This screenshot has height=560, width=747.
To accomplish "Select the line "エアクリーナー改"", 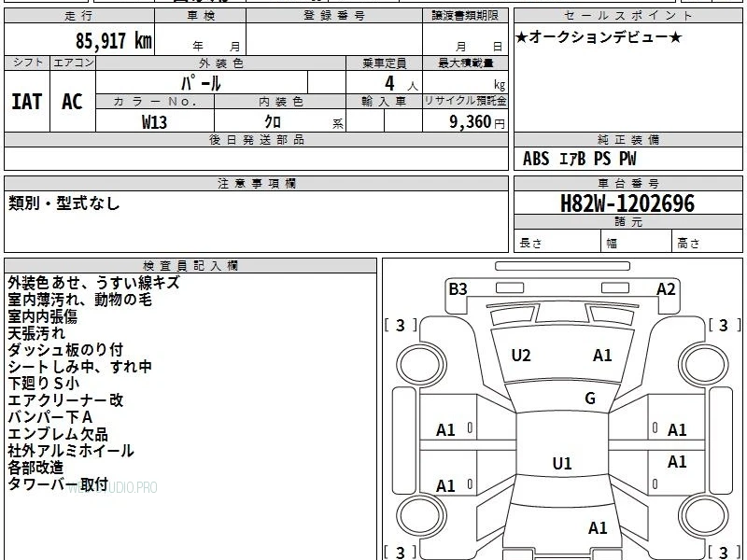I will [x=65, y=400].
